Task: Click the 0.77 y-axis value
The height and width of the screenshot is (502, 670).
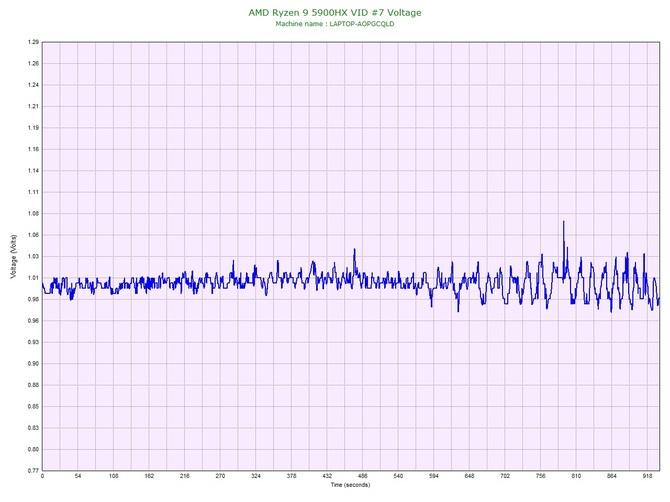Action: [x=33, y=470]
